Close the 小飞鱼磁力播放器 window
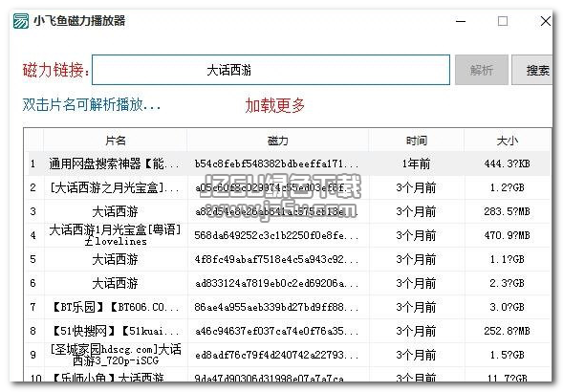 coord(546,21)
